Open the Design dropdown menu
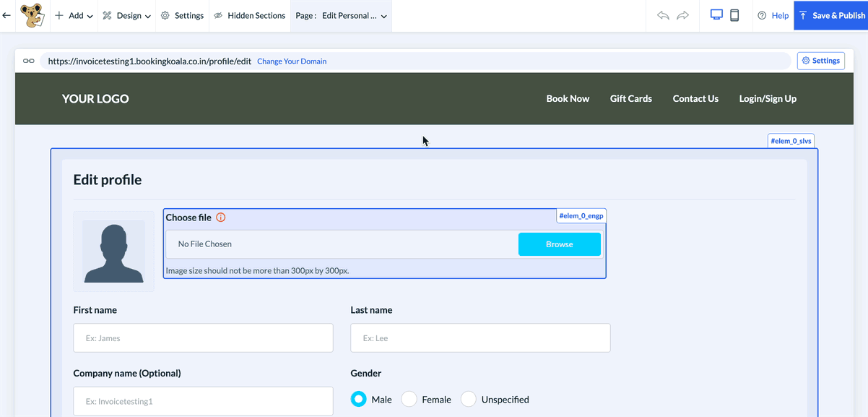The height and width of the screenshot is (417, 868). (127, 15)
